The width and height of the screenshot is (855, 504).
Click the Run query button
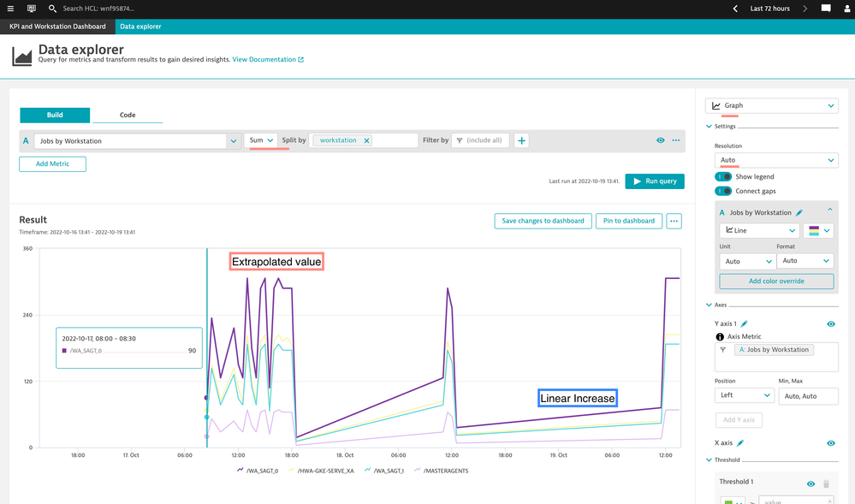tap(655, 181)
